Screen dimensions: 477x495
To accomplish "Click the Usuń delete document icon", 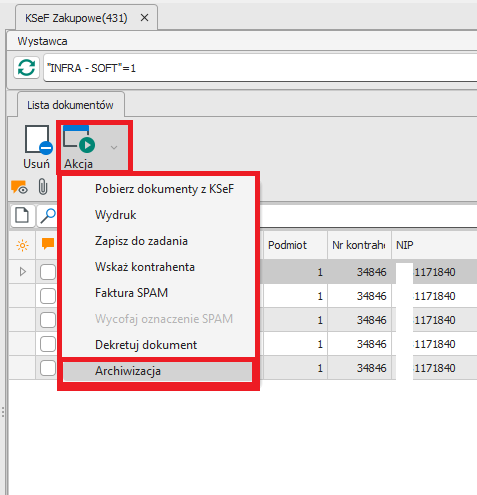I will coord(38,140).
